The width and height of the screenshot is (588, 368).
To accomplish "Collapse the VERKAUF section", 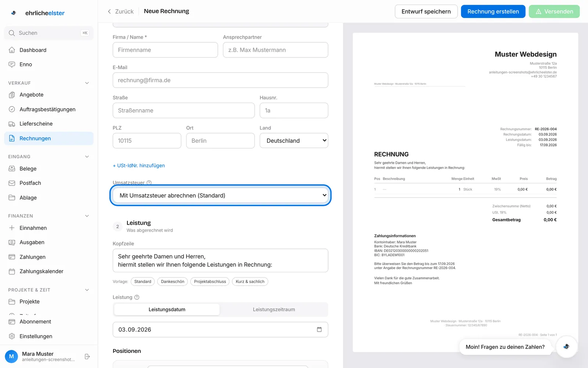I will point(87,83).
